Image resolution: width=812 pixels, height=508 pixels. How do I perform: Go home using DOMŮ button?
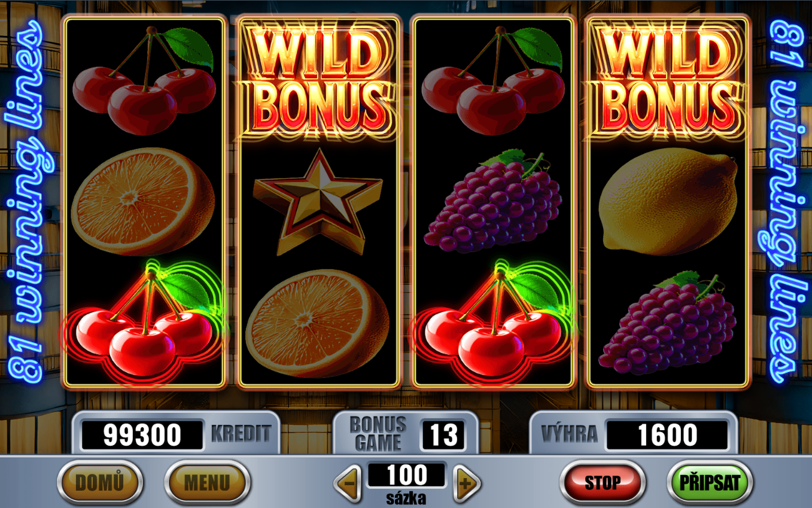point(100,482)
